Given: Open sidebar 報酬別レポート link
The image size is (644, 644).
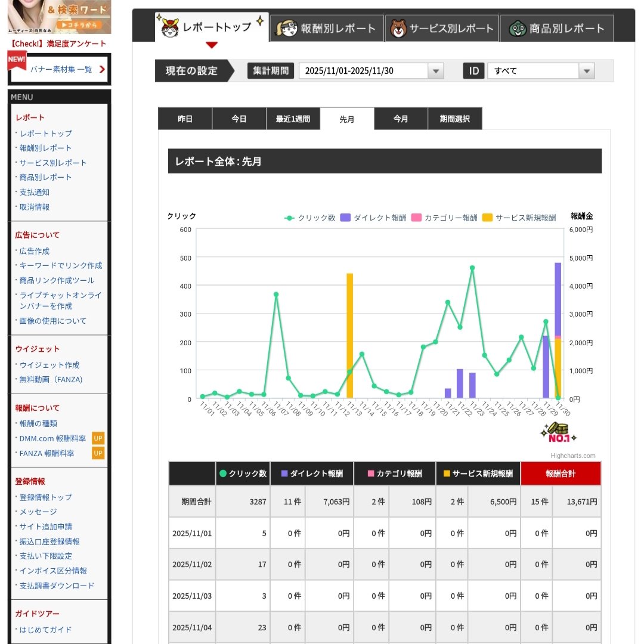Looking at the screenshot, I should click(45, 148).
